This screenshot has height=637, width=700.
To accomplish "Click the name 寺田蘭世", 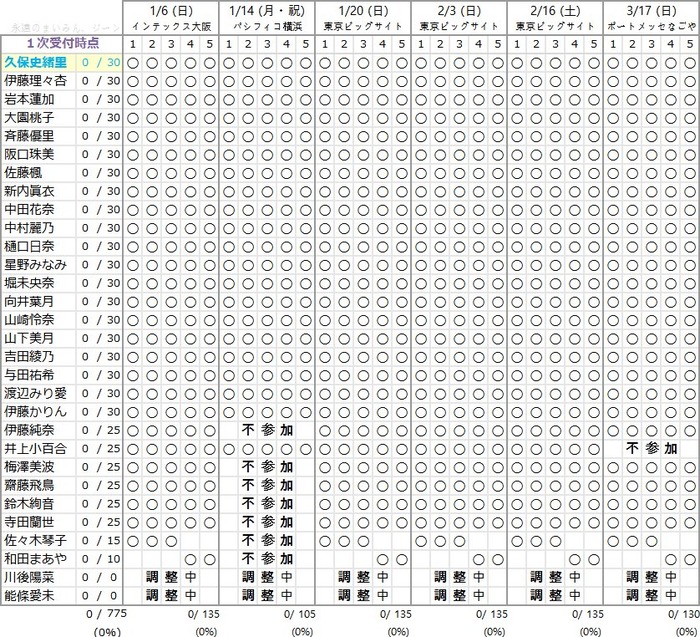I will [x=29, y=522].
